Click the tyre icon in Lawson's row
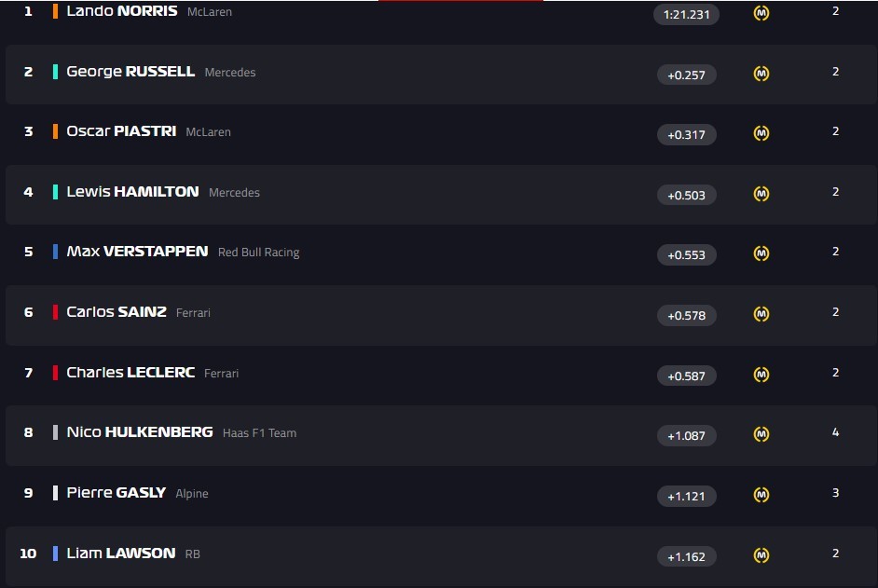878x588 pixels. point(761,555)
